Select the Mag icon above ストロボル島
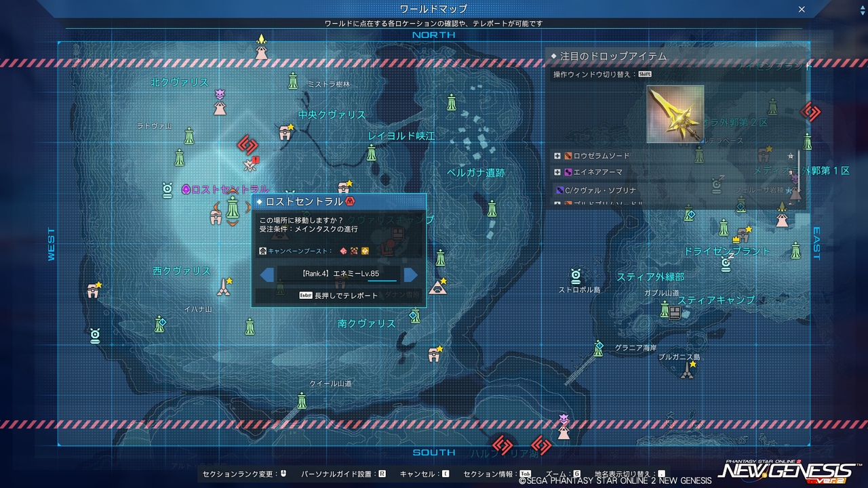This screenshot has height=488, width=868. tap(576, 276)
